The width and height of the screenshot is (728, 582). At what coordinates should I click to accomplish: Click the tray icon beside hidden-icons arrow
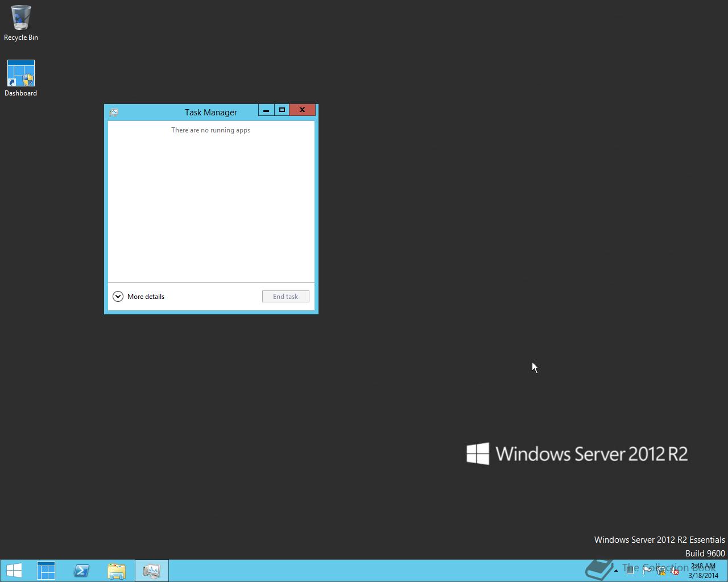tap(630, 570)
